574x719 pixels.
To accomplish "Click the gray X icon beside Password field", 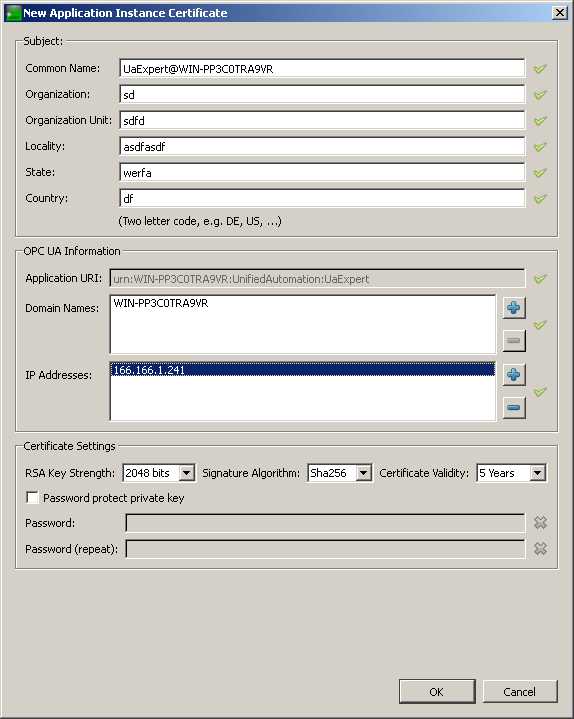I will pyautogui.click(x=541, y=522).
